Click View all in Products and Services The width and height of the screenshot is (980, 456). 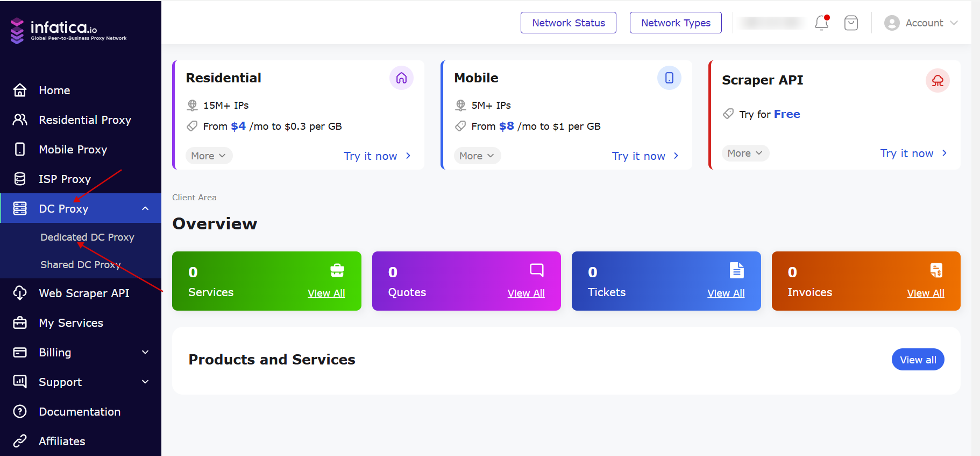coord(918,360)
